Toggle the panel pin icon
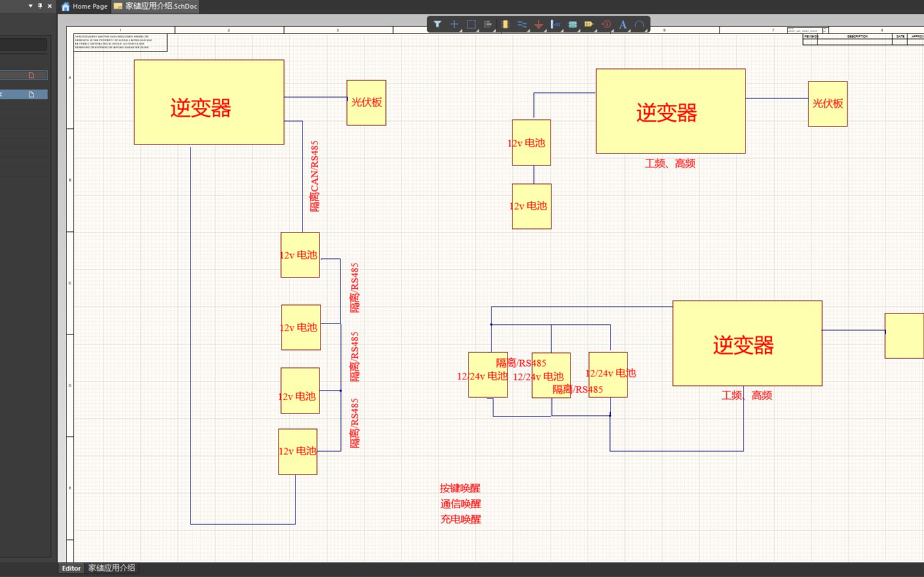924x577 pixels. 40,6
